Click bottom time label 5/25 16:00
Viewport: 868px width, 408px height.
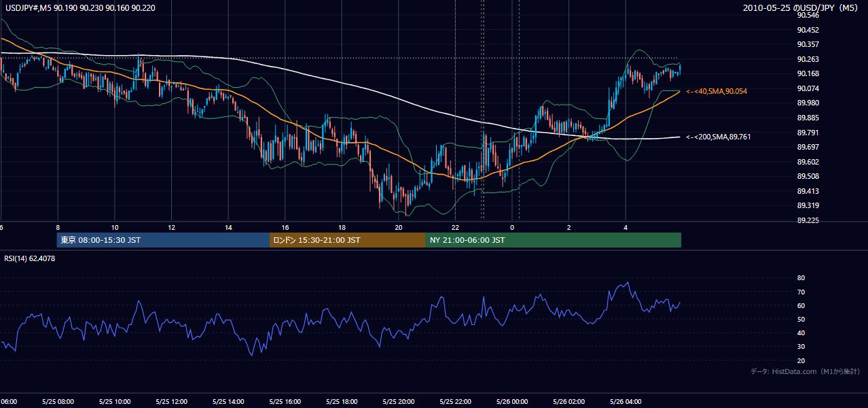coord(285,401)
